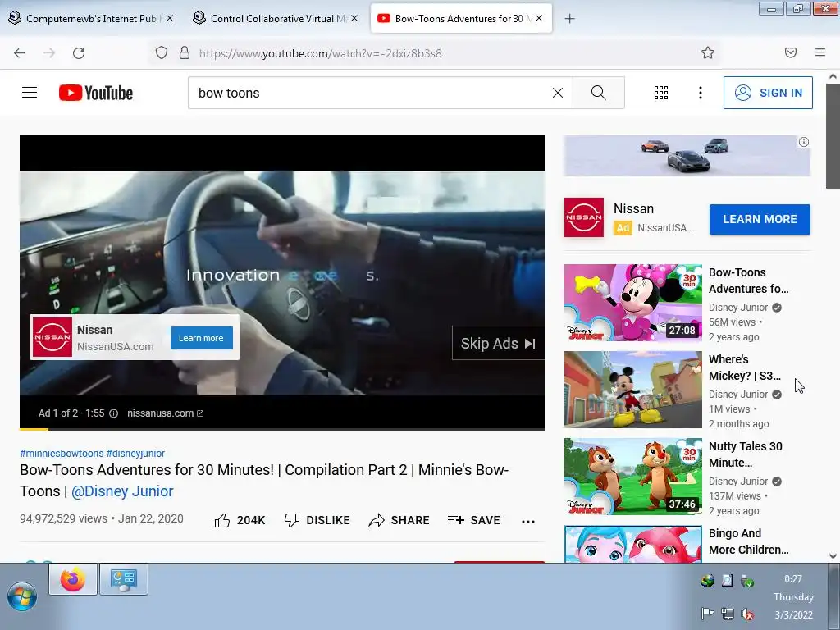Open a new tab with the plus button

(x=569, y=19)
